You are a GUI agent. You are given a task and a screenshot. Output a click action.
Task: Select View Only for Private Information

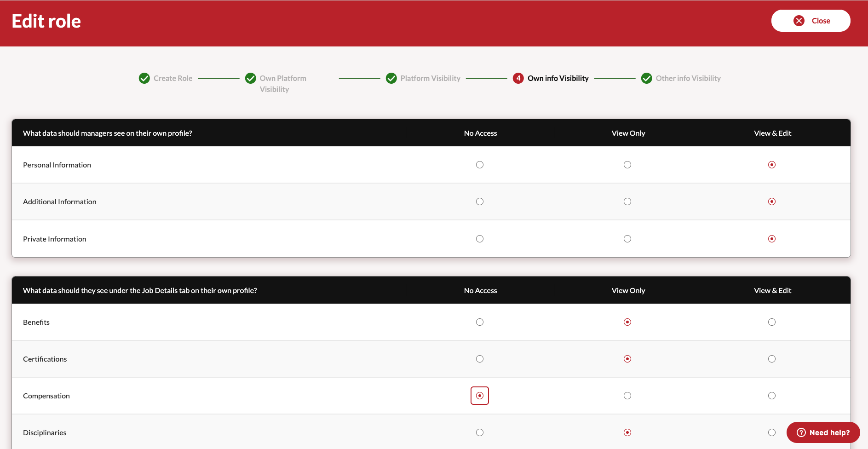[x=627, y=239]
